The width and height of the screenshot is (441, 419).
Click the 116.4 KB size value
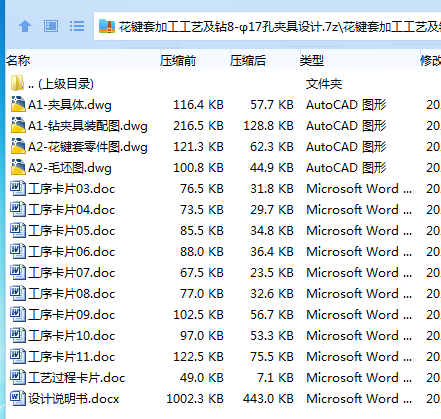(x=198, y=105)
